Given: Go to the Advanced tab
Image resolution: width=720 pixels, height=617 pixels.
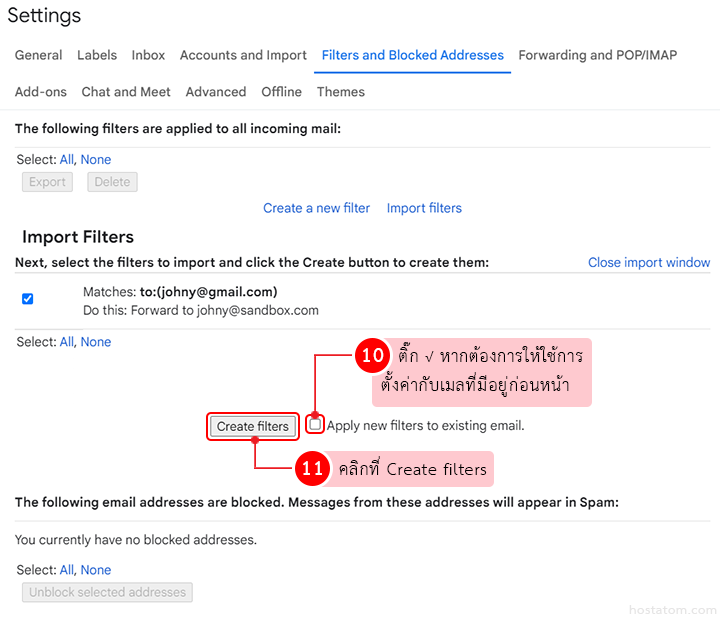Looking at the screenshot, I should pos(215,92).
